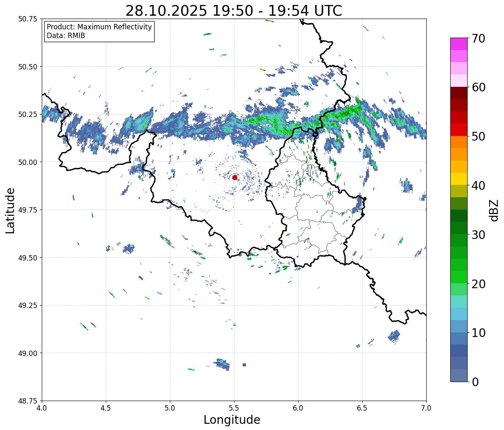
Task: Click the 'Latitude' axis label
Action: tap(10, 210)
